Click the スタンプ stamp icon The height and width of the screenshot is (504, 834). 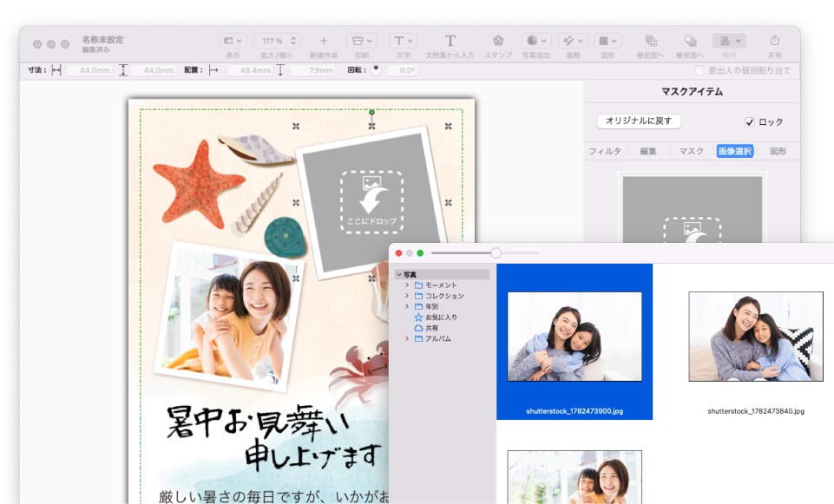coord(498,41)
